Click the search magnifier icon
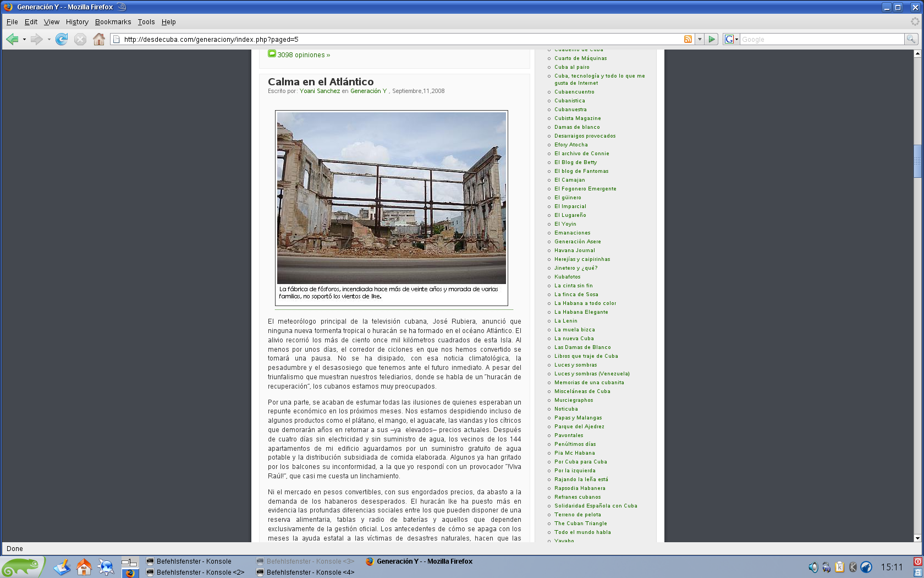Screen dimensions: 924x578 coord(911,39)
